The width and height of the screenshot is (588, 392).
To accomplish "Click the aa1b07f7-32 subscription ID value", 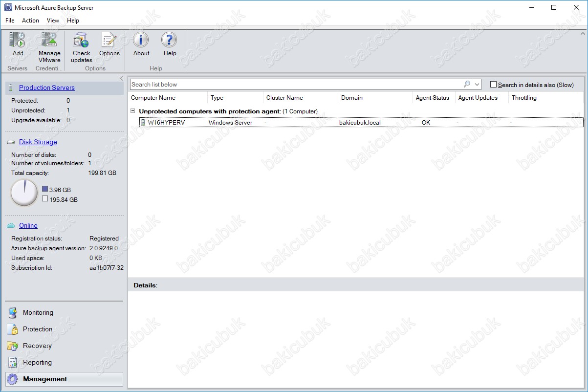I will 107,268.
